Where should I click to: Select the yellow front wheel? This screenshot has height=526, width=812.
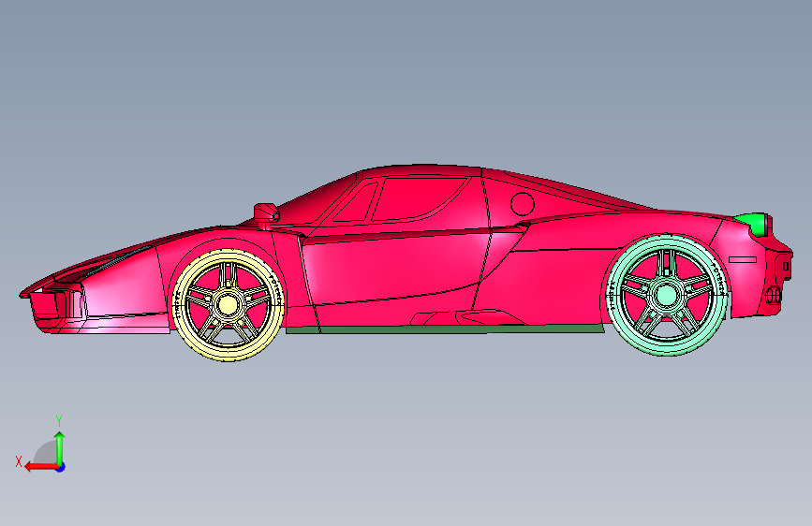coord(229,305)
